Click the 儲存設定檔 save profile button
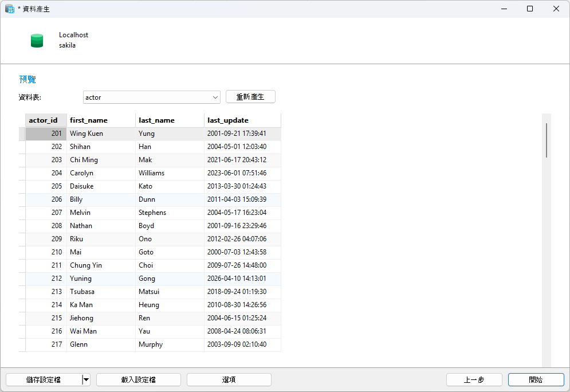This screenshot has width=570, height=392. click(44, 379)
